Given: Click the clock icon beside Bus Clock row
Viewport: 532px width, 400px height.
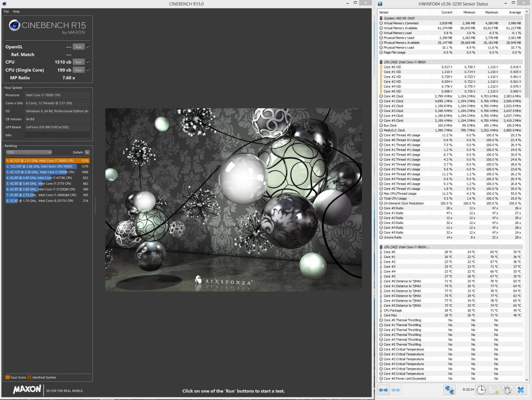Looking at the screenshot, I should (381, 125).
